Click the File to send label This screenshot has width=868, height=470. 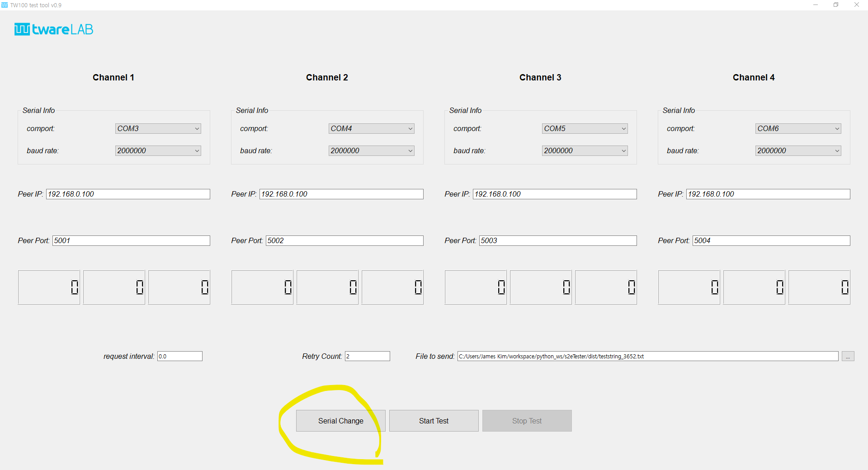click(435, 356)
